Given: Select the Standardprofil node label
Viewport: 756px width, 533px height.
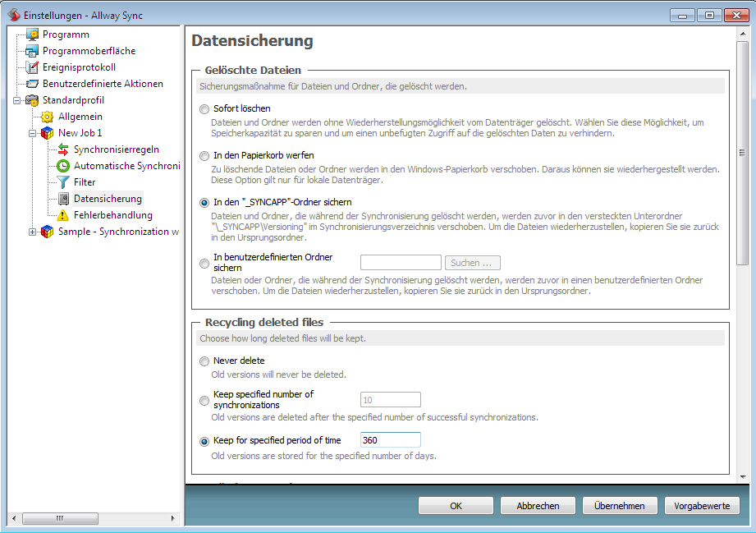Looking at the screenshot, I should pos(73,100).
